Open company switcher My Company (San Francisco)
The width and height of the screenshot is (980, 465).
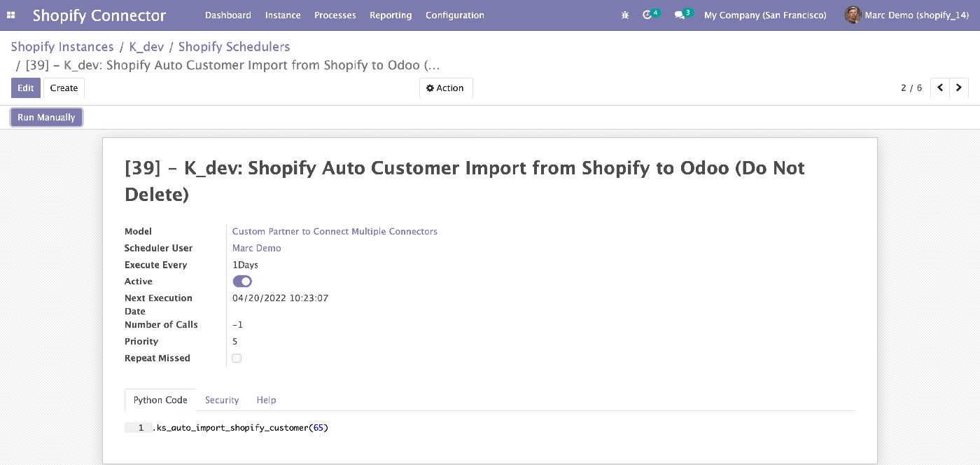pyautogui.click(x=765, y=15)
